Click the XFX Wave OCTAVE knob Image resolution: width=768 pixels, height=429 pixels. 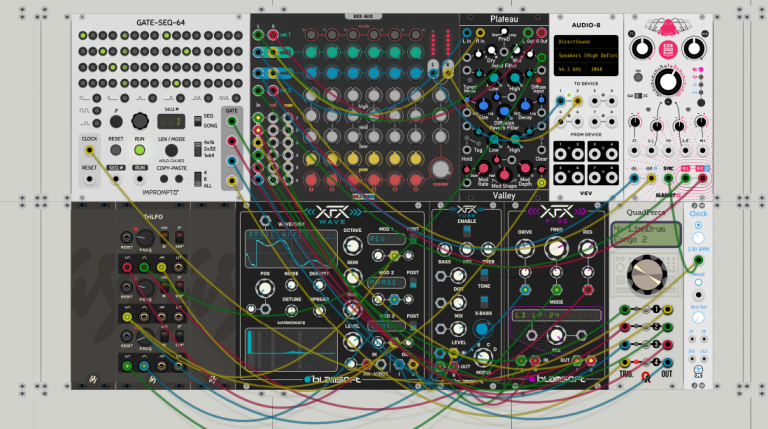tap(352, 246)
